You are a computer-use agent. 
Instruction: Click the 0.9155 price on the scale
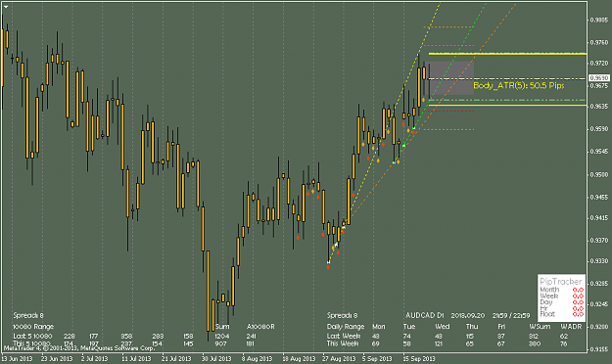(598, 350)
